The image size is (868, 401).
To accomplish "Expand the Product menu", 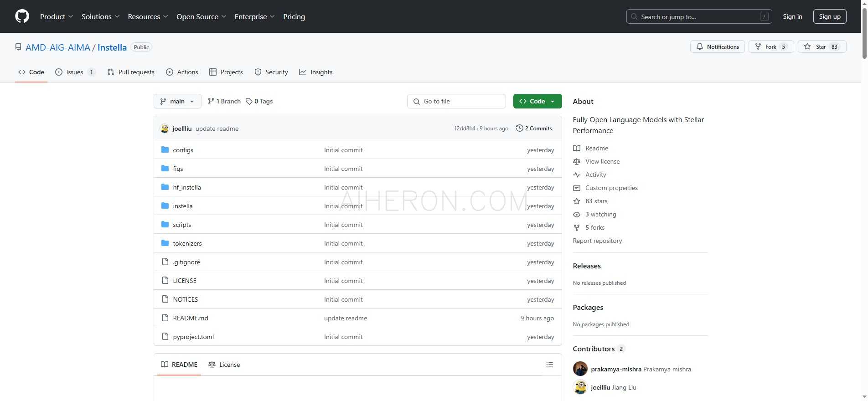I will [x=56, y=16].
